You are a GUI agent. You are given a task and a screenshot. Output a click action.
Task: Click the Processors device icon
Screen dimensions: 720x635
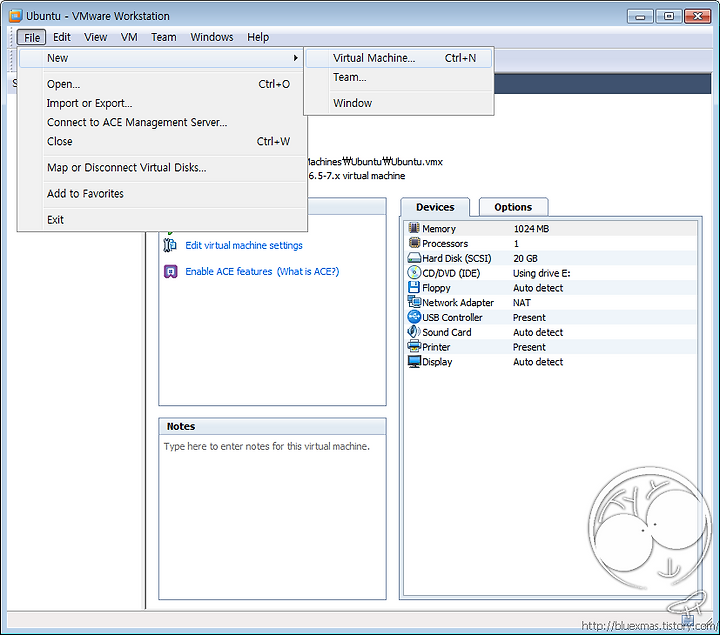(414, 243)
